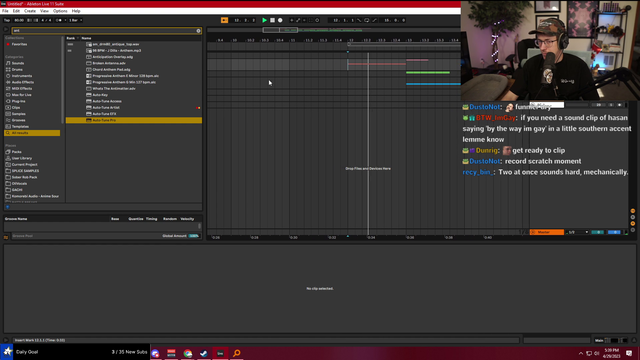Sort browser results by Rank column
Screen dimensions: 640x360
point(72,38)
